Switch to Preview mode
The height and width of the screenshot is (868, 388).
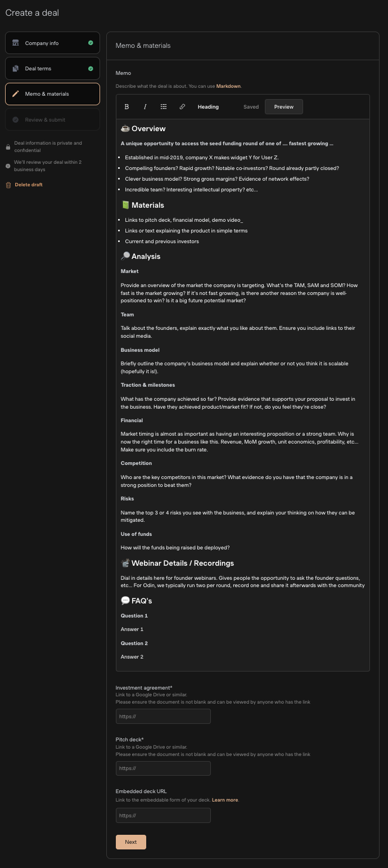[x=283, y=106]
